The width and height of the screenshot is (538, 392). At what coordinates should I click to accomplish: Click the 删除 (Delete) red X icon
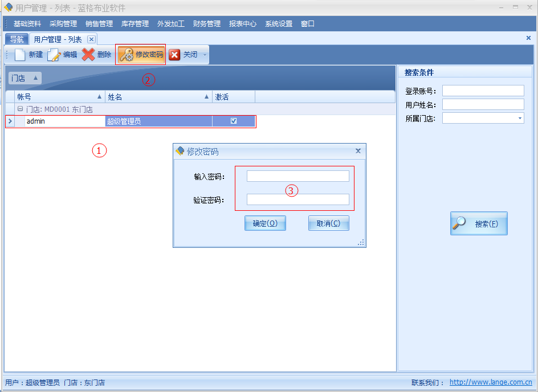(x=88, y=55)
